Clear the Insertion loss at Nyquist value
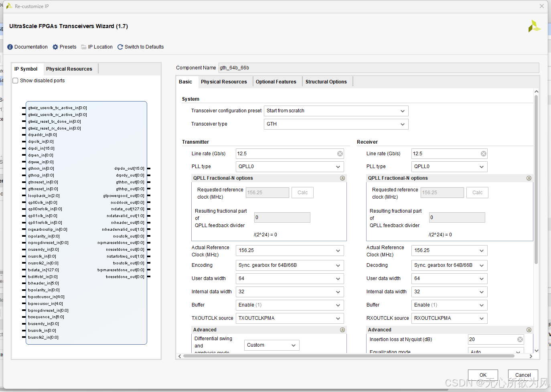Viewport: 551px width, 392px height. (520, 339)
